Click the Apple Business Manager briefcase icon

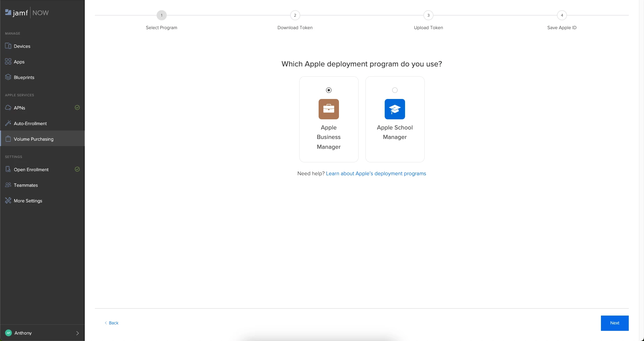329,109
